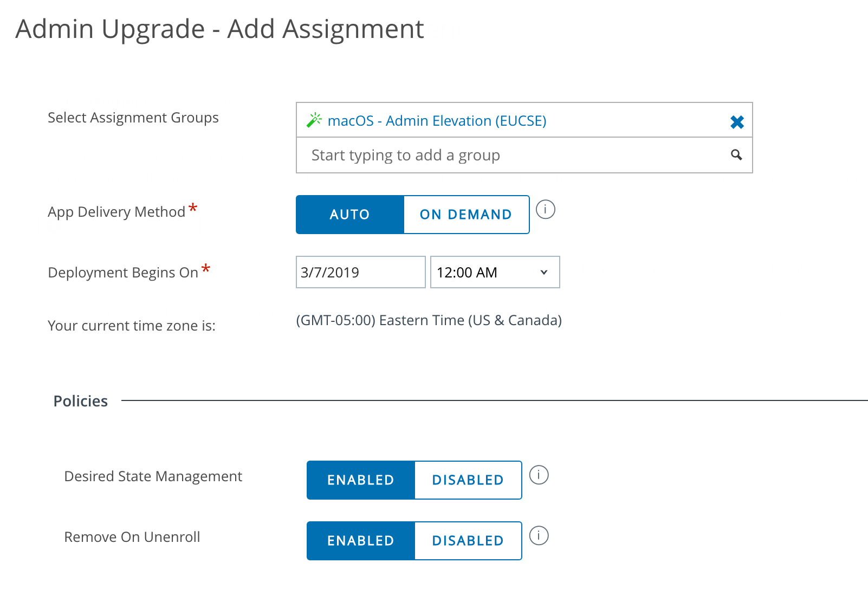Open macOS - Admin Elevation (EUCSE) group link
This screenshot has height=595, width=868.
pyautogui.click(x=437, y=120)
